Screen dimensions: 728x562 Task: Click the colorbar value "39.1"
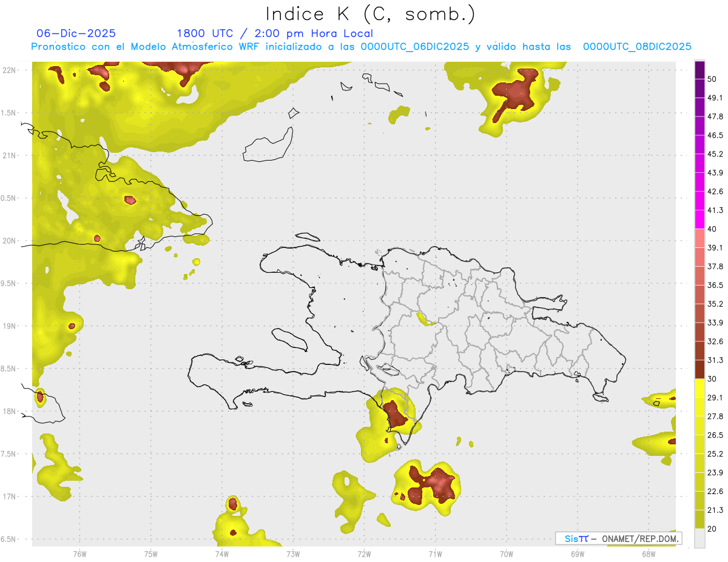[x=715, y=247]
